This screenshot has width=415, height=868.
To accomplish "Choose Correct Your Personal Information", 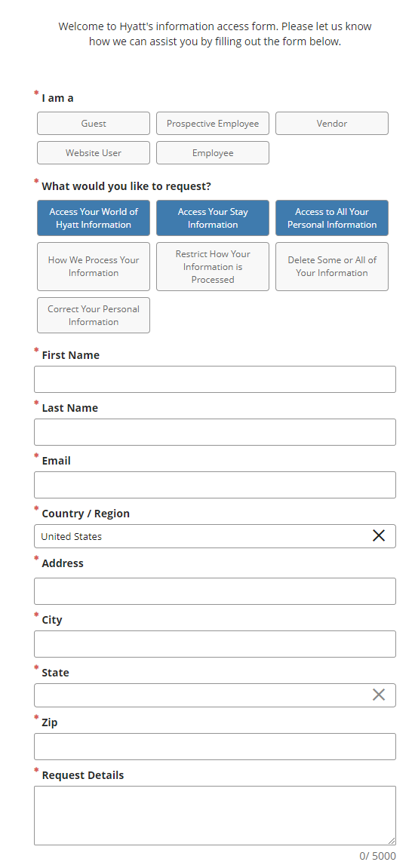I will point(94,315).
